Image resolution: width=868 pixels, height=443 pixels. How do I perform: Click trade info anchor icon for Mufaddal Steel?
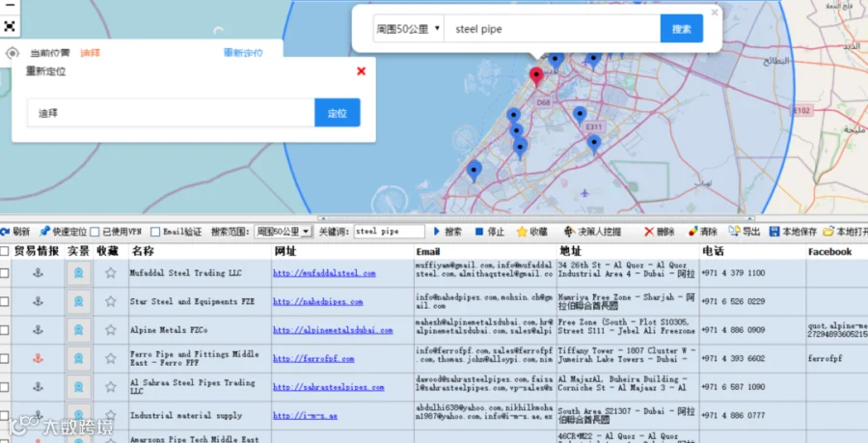click(x=38, y=272)
